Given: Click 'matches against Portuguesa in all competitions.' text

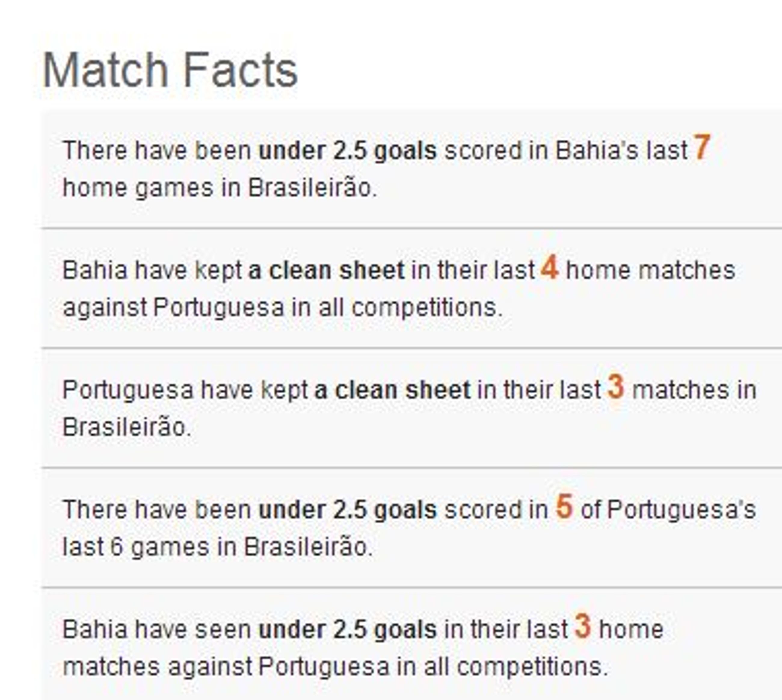Looking at the screenshot, I should pos(335,667).
